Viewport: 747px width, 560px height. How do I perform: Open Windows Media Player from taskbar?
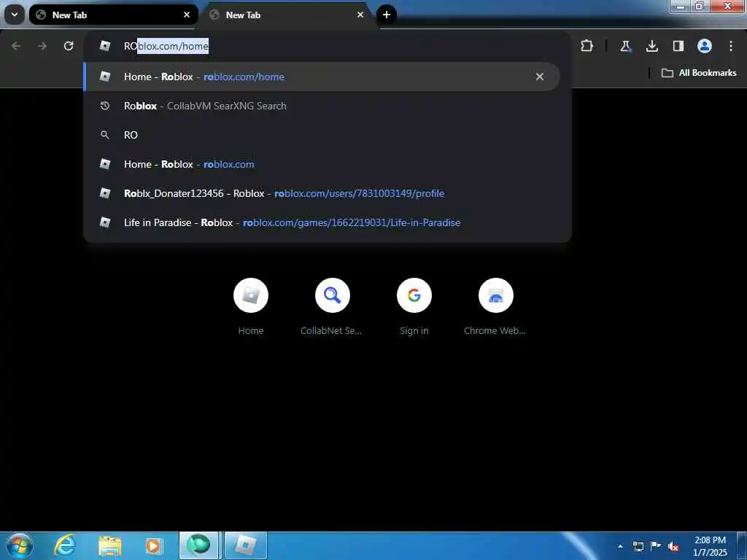(x=153, y=545)
